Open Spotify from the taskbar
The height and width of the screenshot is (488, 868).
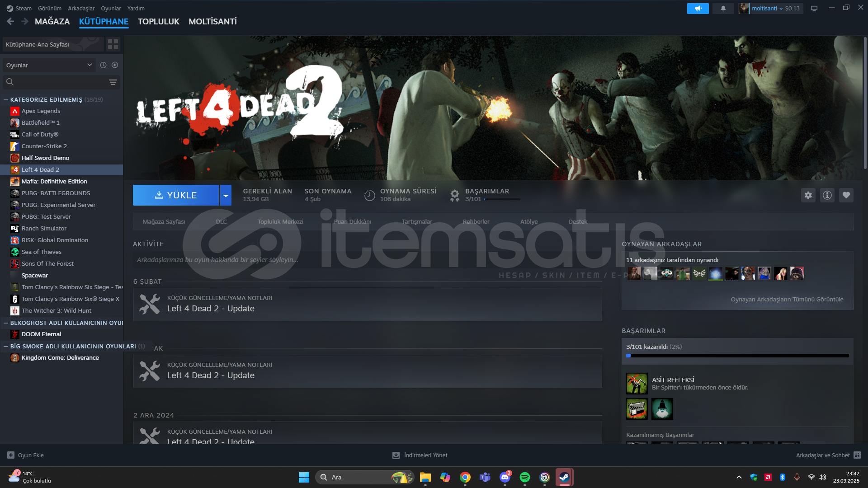[525, 477]
